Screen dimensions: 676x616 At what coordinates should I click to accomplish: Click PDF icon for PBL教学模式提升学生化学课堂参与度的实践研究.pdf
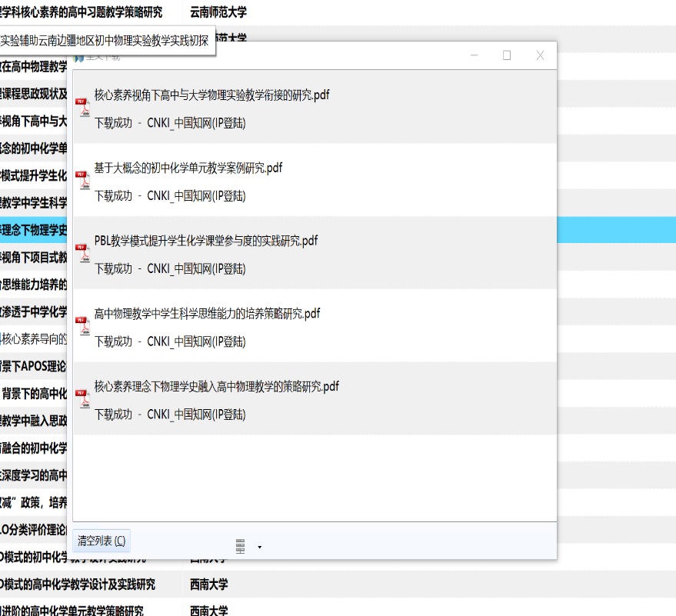coord(82,253)
